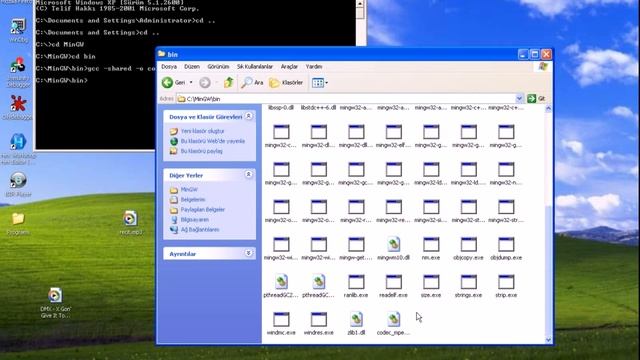
Task: Click the command prompt scrollbar up arrow
Action: click(360, 4)
